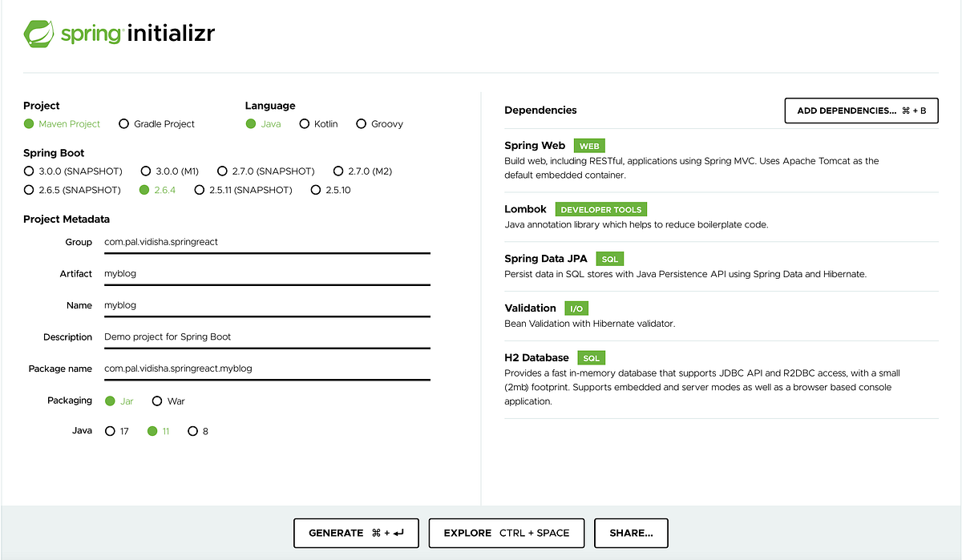Choose Kotlin as the language
The height and width of the screenshot is (560, 962).
305,123
